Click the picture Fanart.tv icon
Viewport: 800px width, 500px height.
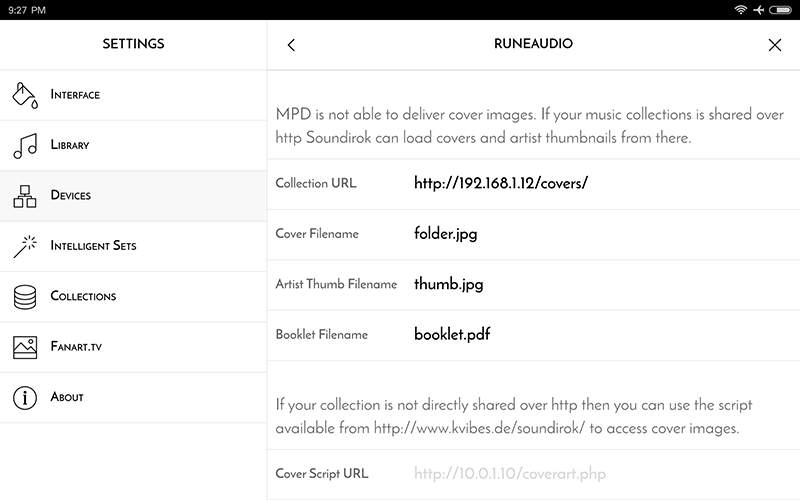pyautogui.click(x=25, y=347)
